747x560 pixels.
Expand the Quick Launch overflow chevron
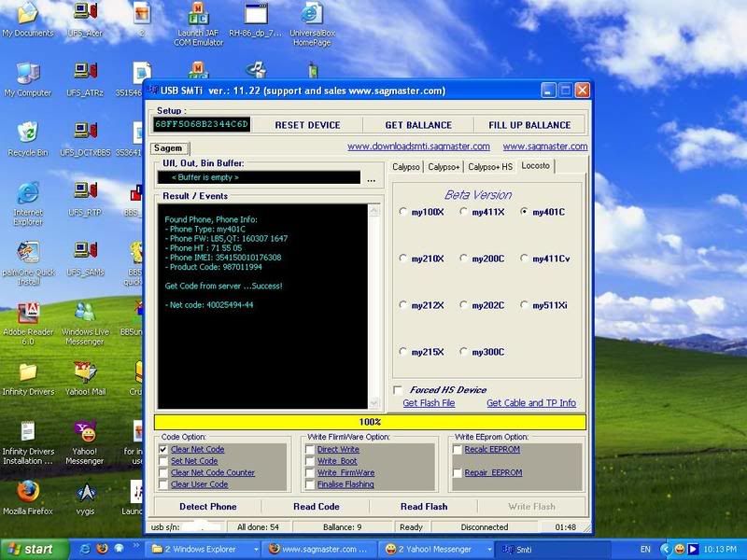135,546
